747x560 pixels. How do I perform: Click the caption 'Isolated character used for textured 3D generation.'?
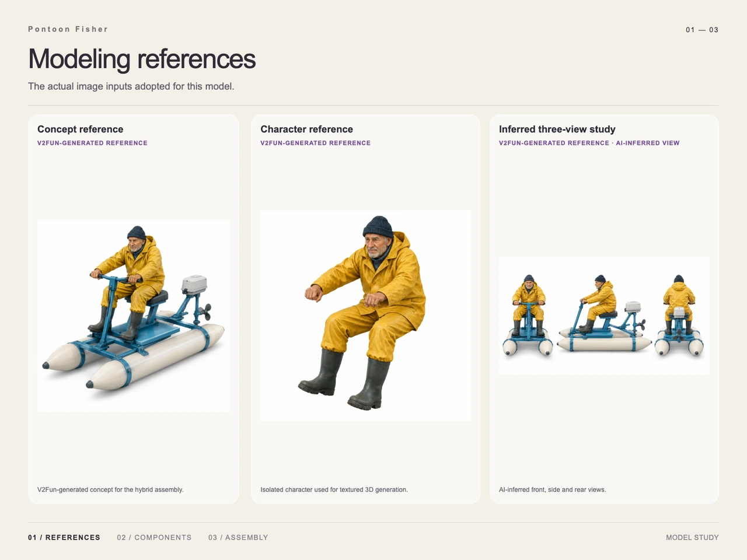pos(334,489)
